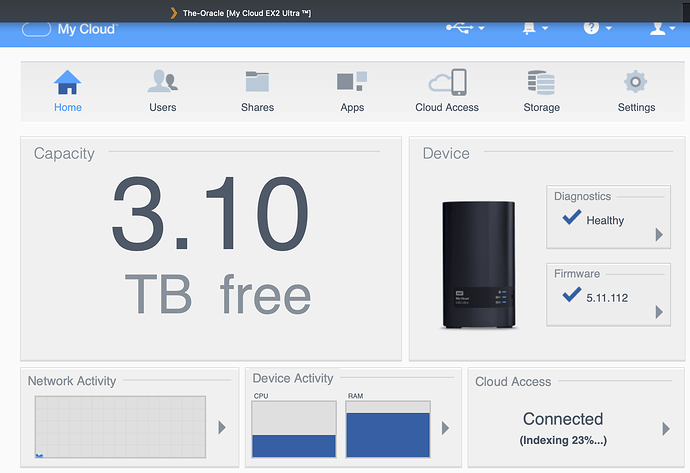Click the Connected status text
690x473 pixels.
point(563,419)
